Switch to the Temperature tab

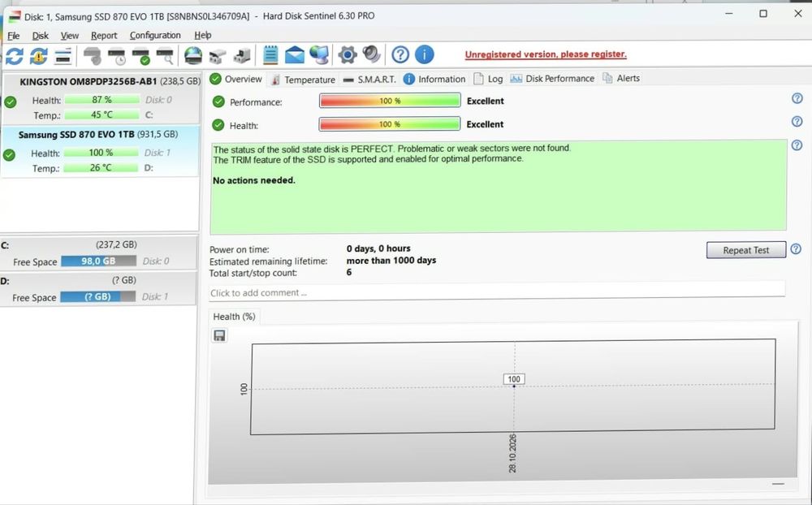(303, 80)
